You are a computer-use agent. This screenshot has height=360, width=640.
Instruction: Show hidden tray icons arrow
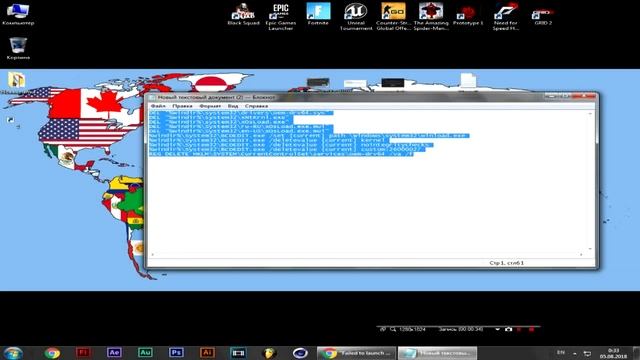click(x=575, y=353)
